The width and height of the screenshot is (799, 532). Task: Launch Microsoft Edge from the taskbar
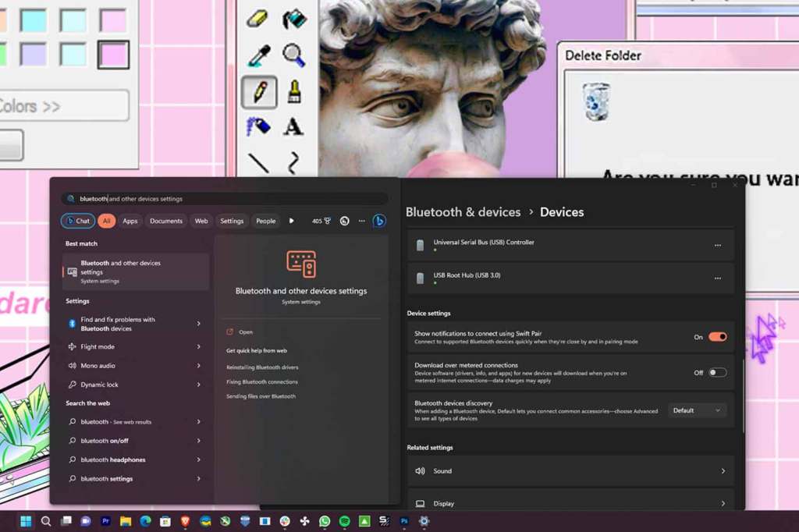pos(145,521)
